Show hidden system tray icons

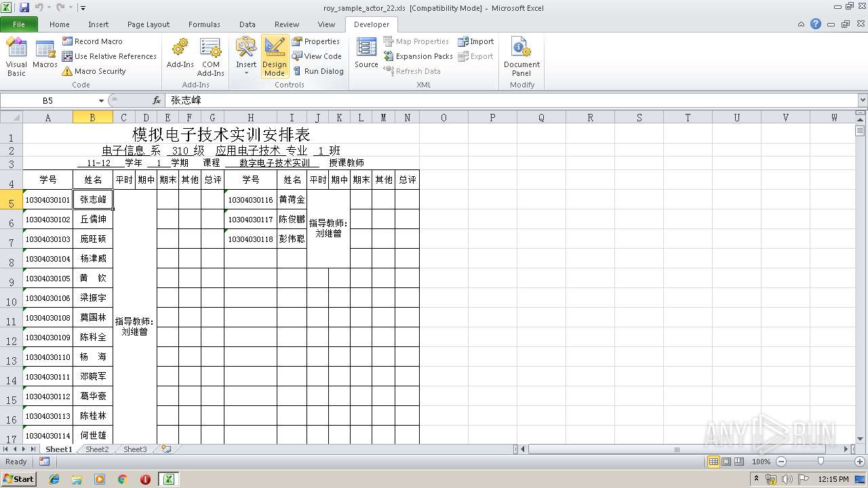(757, 479)
